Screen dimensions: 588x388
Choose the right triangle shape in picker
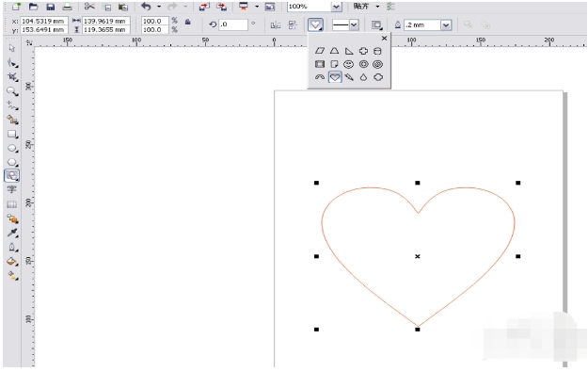click(349, 51)
